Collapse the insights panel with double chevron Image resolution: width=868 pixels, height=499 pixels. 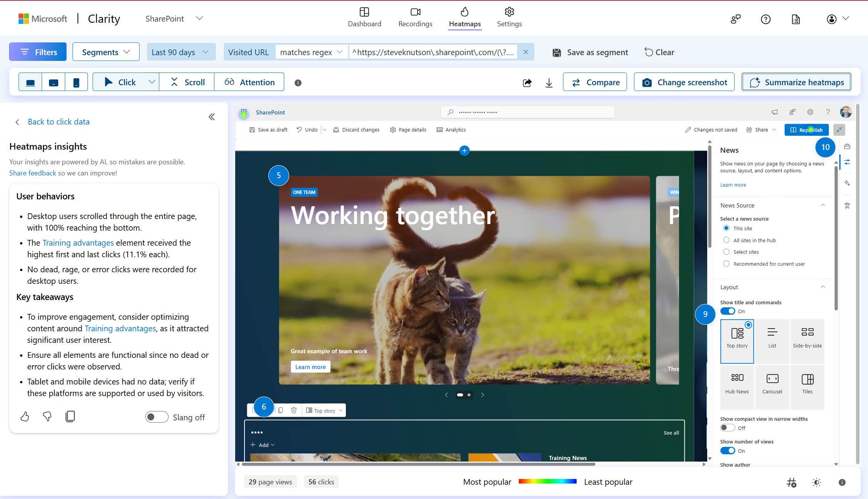[212, 117]
